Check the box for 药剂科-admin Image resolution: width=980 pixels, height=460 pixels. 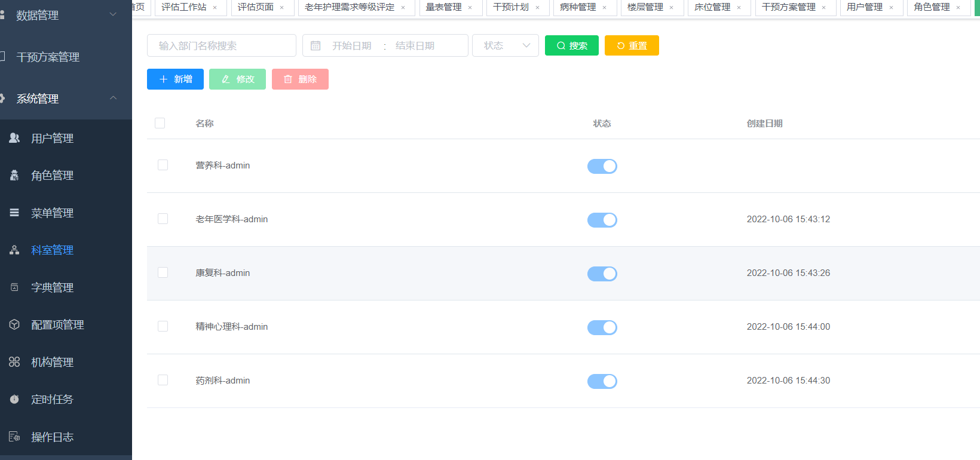click(x=163, y=380)
